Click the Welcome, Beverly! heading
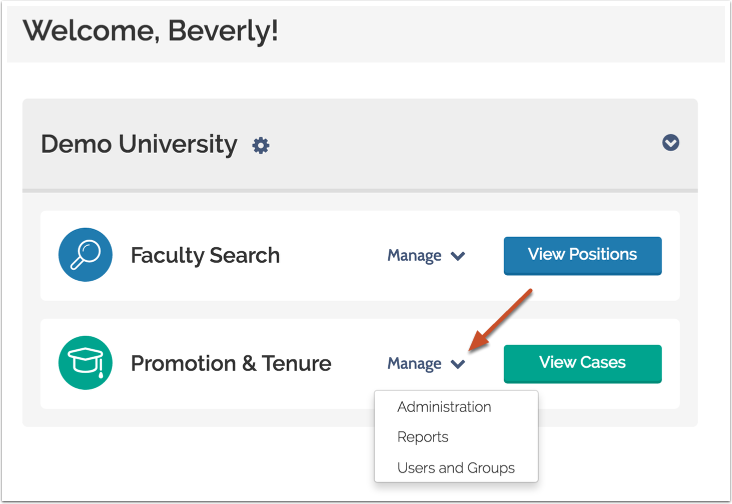 point(151,31)
